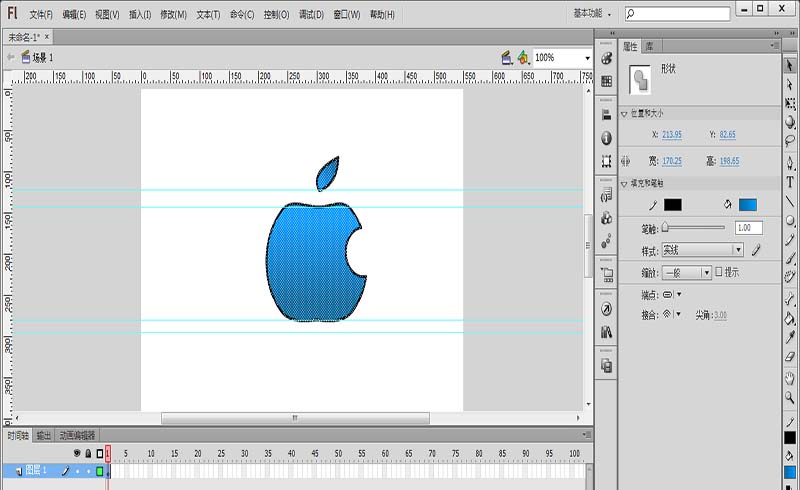This screenshot has height=490, width=800.
Task: Click the 笔触 stroke width slider handle
Action: coord(665,228)
